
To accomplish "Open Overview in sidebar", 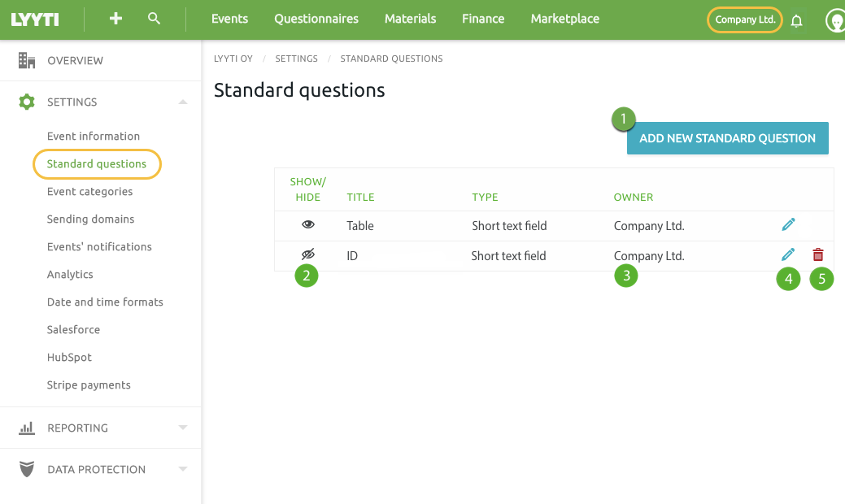I will (75, 60).
